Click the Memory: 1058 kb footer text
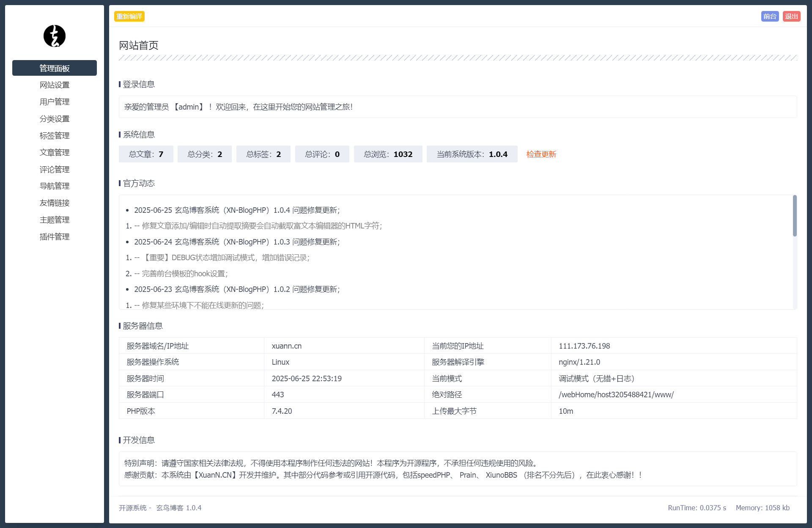 763,508
